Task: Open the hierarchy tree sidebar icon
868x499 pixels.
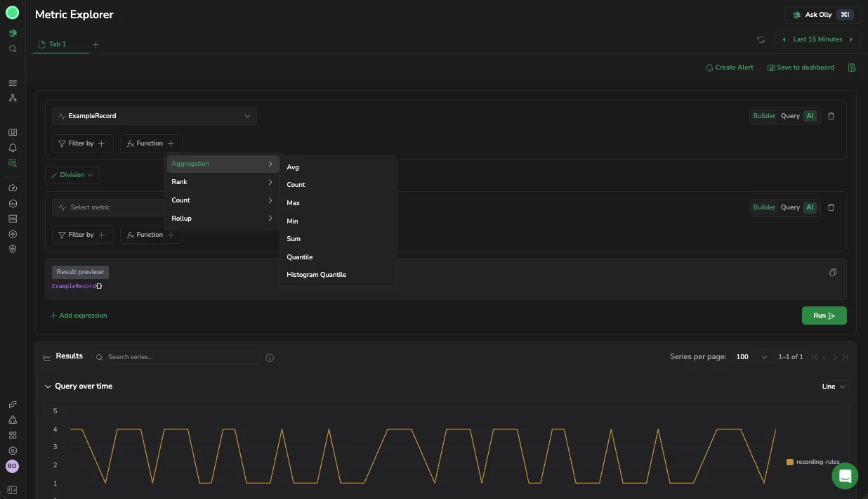Action: 13,98
